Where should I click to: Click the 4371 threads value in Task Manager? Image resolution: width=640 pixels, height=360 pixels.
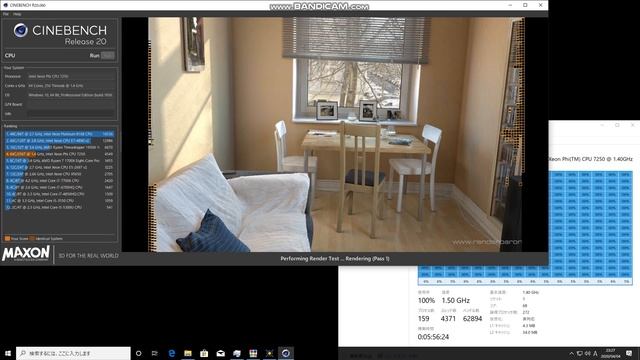(448, 319)
